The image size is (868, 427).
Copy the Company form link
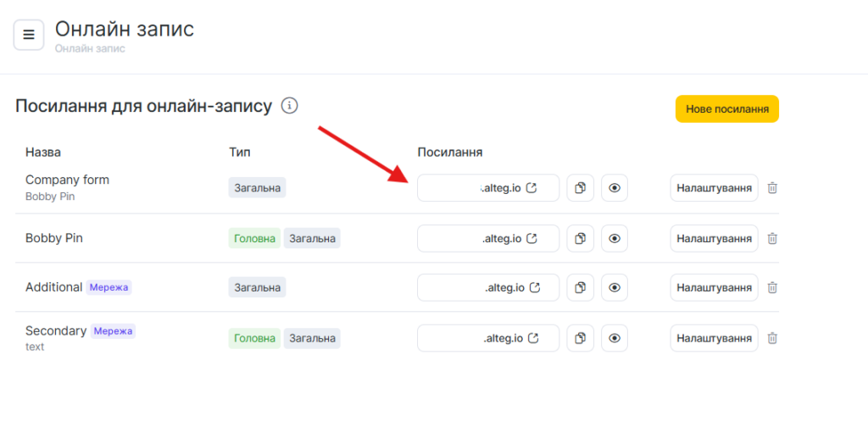(x=581, y=188)
